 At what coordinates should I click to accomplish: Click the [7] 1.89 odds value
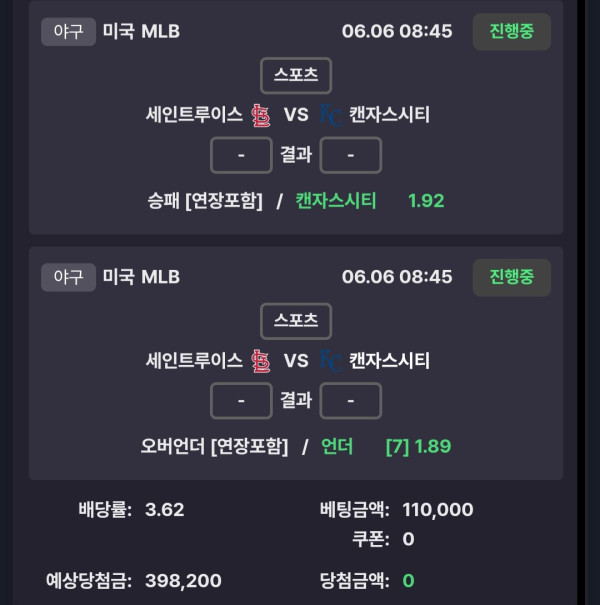tap(418, 446)
